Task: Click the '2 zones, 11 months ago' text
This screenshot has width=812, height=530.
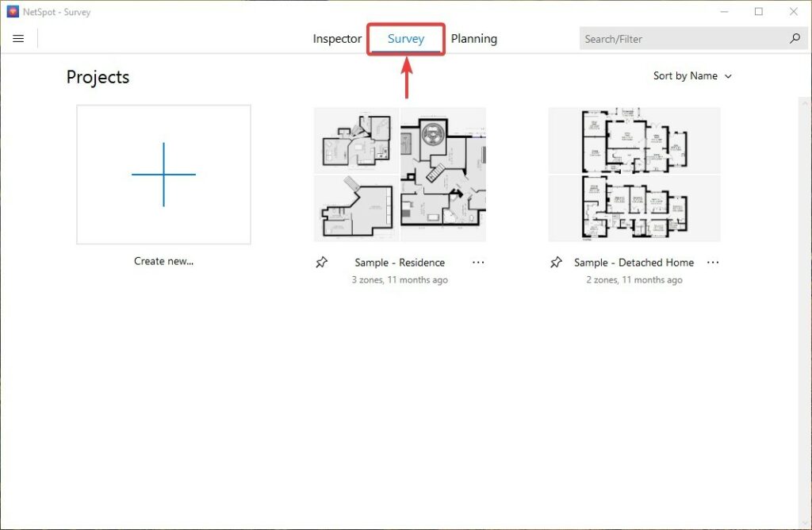Action: coord(634,280)
